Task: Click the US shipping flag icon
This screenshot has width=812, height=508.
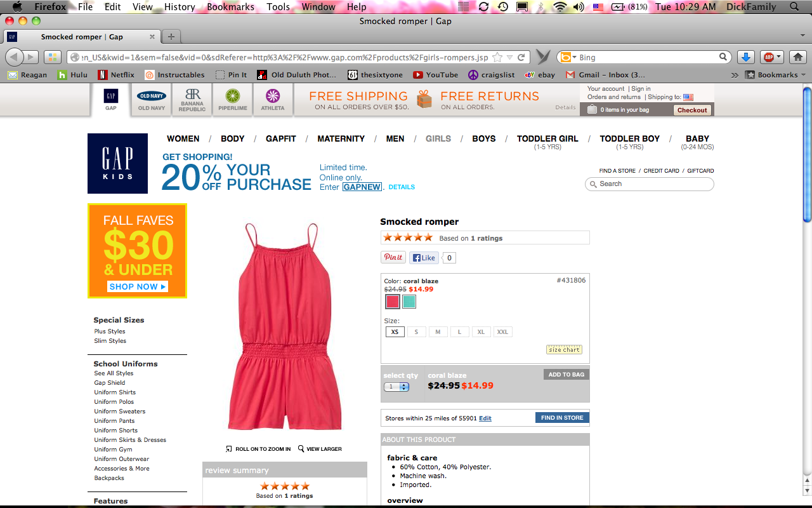Action: [688, 97]
